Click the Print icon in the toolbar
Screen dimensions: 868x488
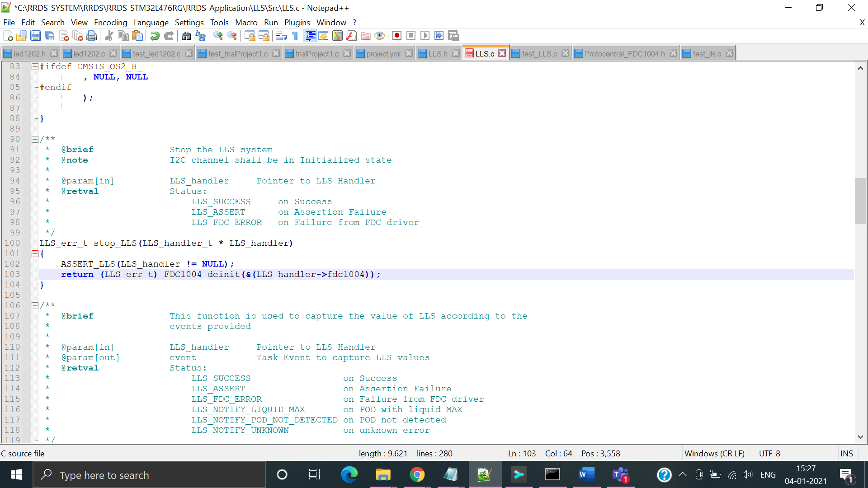pos(92,36)
